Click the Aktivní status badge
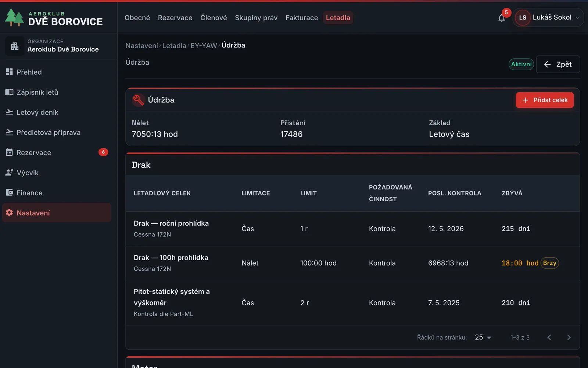Image resolution: width=588 pixels, height=368 pixels. 521,64
